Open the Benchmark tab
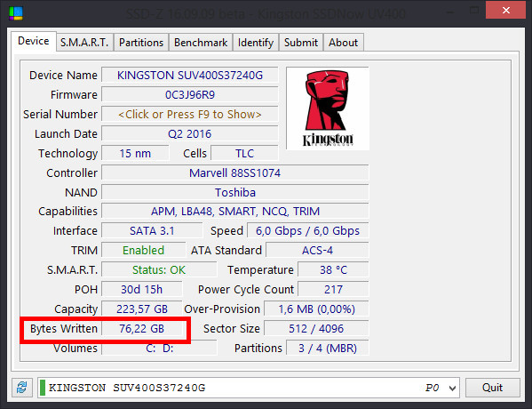 tap(201, 43)
